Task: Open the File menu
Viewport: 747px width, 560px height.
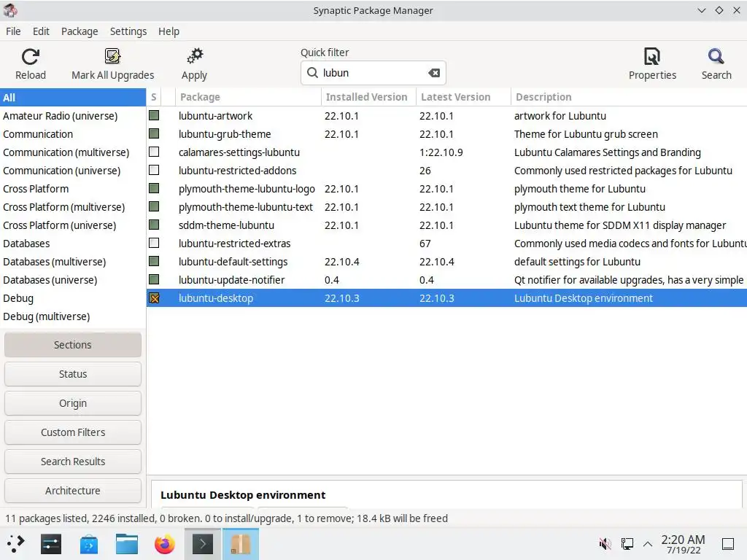Action: (13, 31)
